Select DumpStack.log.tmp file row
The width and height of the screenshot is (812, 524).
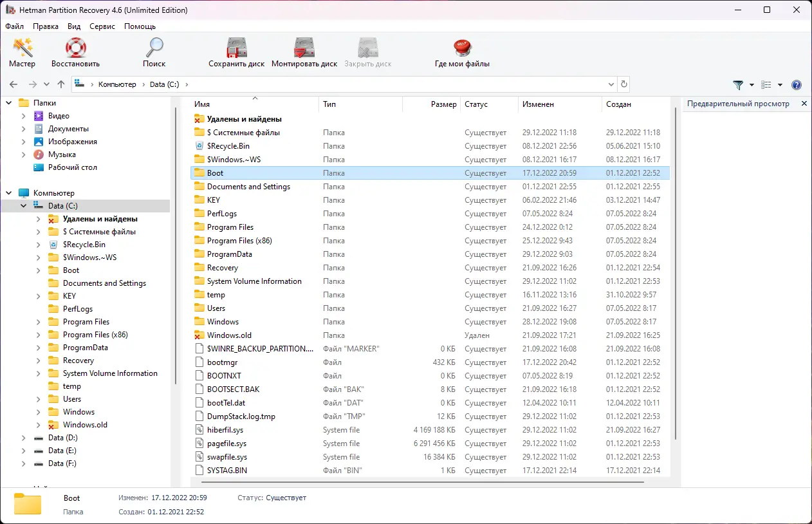pos(430,416)
